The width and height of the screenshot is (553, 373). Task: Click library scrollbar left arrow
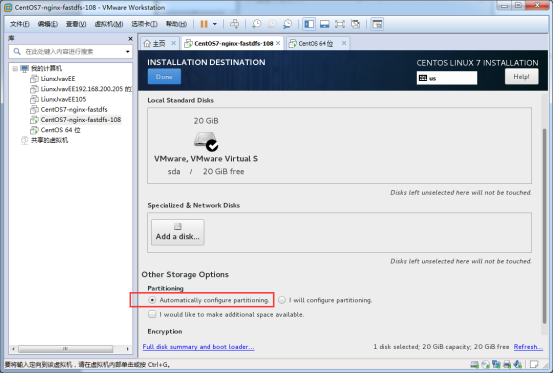(x=13, y=349)
